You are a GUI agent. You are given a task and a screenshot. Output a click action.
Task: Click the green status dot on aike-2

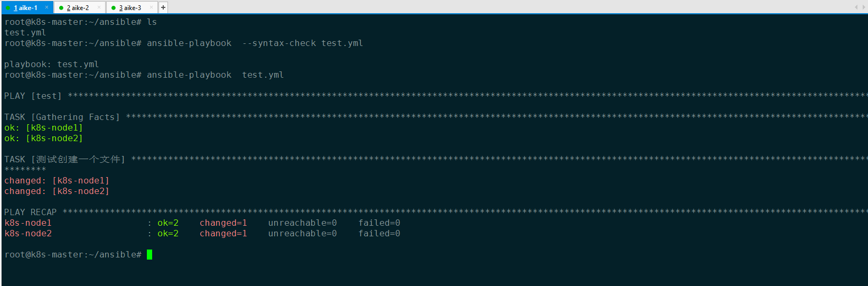click(61, 8)
